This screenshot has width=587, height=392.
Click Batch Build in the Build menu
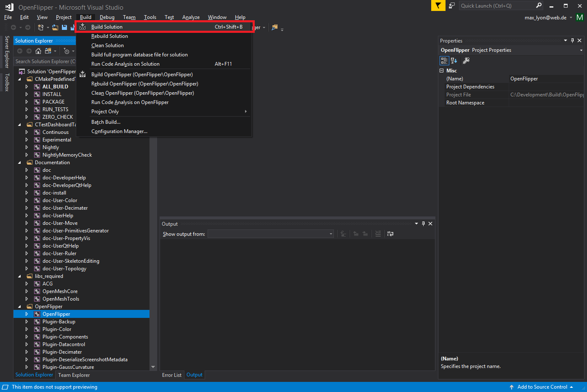coord(105,122)
